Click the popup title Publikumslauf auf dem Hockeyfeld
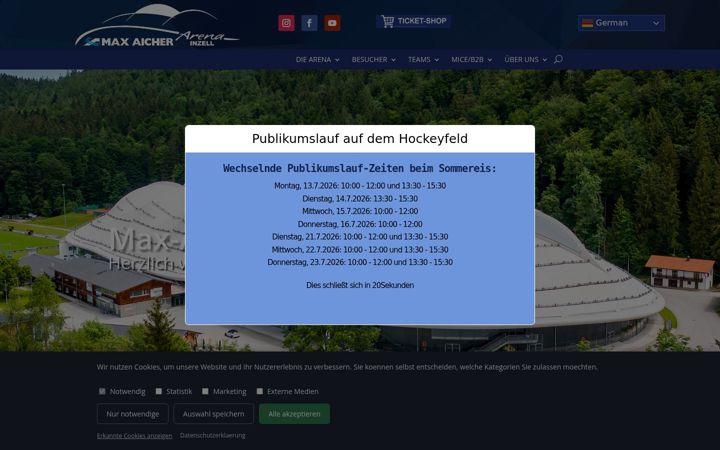 360,139
